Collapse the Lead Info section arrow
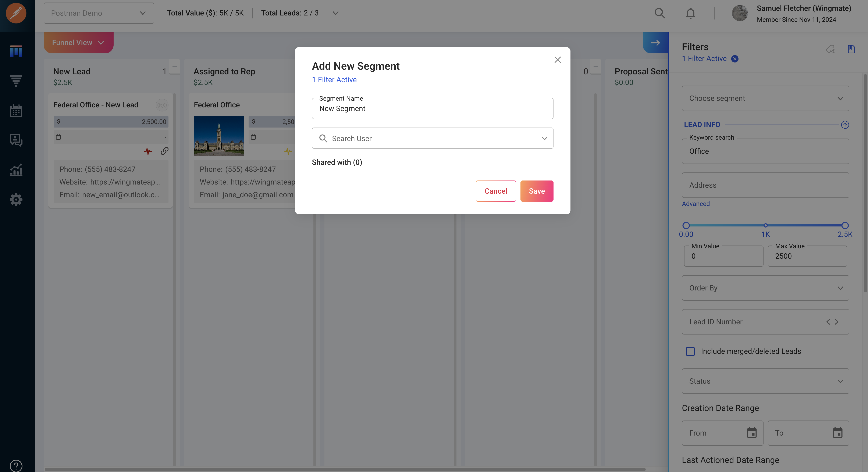This screenshot has height=472, width=868. [845, 125]
